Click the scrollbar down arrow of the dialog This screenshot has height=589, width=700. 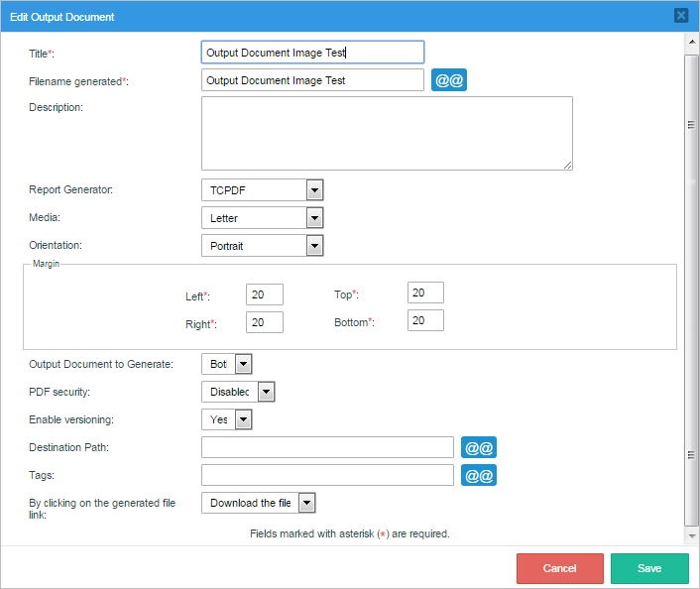point(691,535)
